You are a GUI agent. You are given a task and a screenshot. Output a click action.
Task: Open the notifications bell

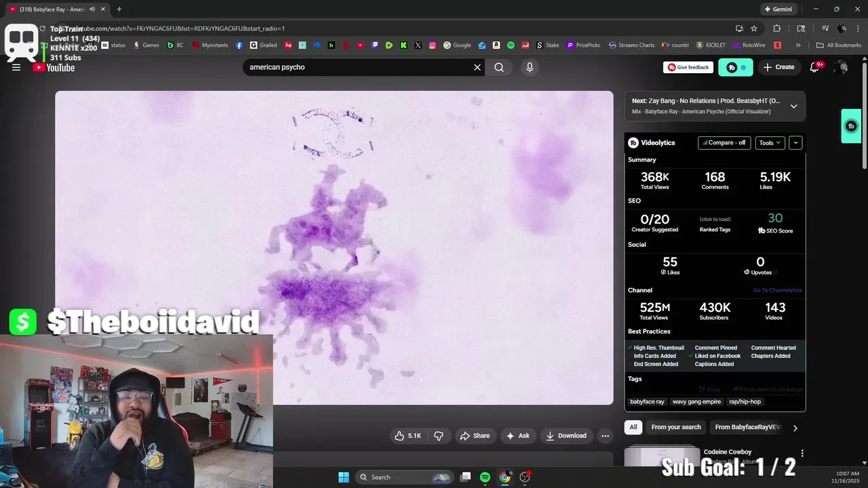pos(815,67)
